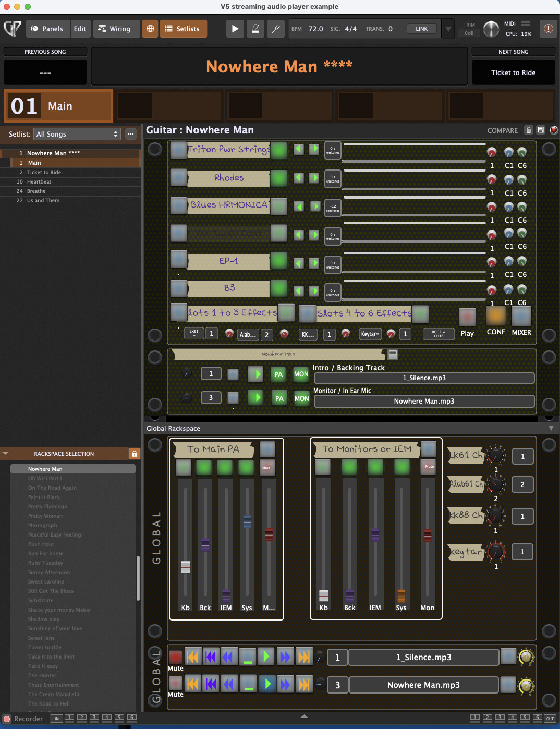This screenshot has width=560, height=729.
Task: Toggle the green button beside Rhodes
Action: coord(278,178)
